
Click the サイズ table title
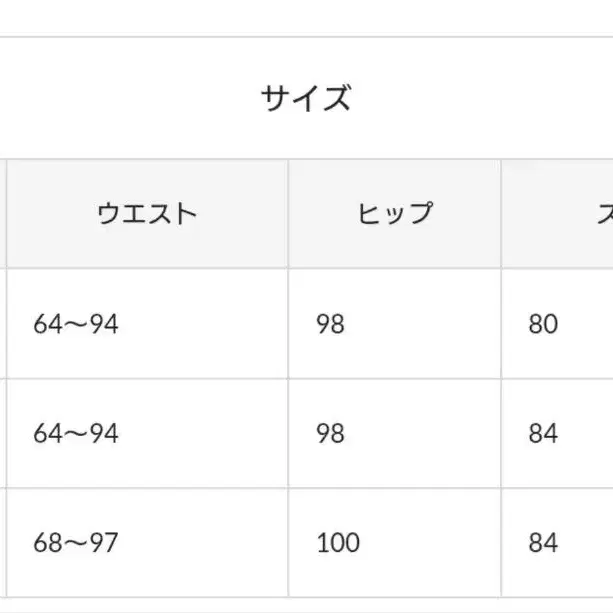pyautogui.click(x=306, y=99)
